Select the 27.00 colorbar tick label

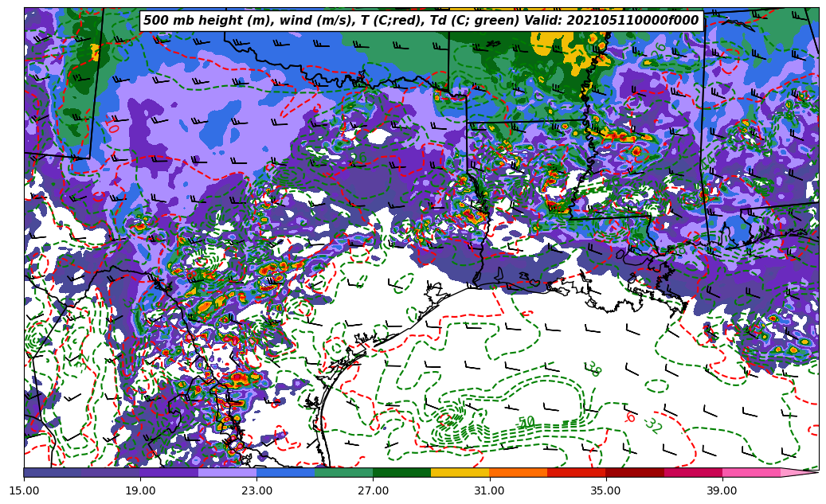(x=373, y=490)
